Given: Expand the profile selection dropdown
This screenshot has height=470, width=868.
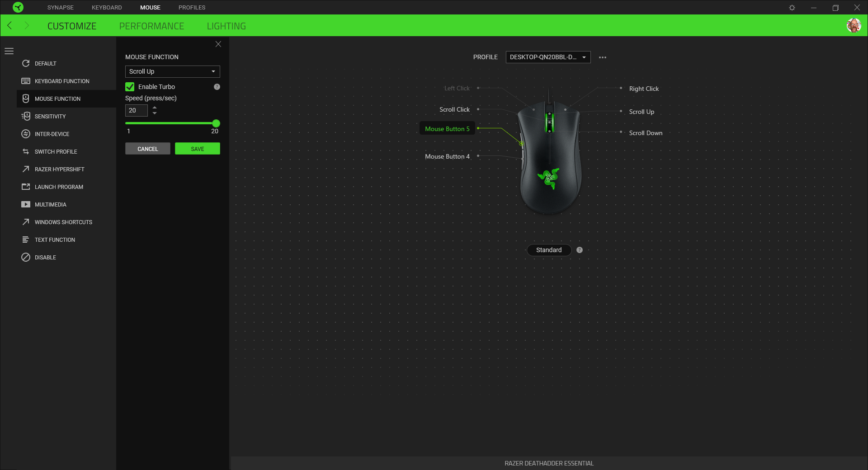Looking at the screenshot, I should (x=548, y=57).
